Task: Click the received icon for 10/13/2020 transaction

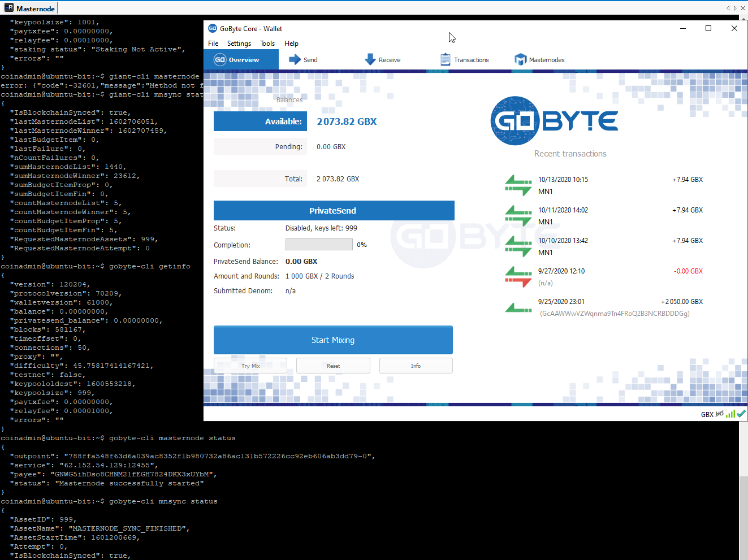Action: click(x=518, y=185)
